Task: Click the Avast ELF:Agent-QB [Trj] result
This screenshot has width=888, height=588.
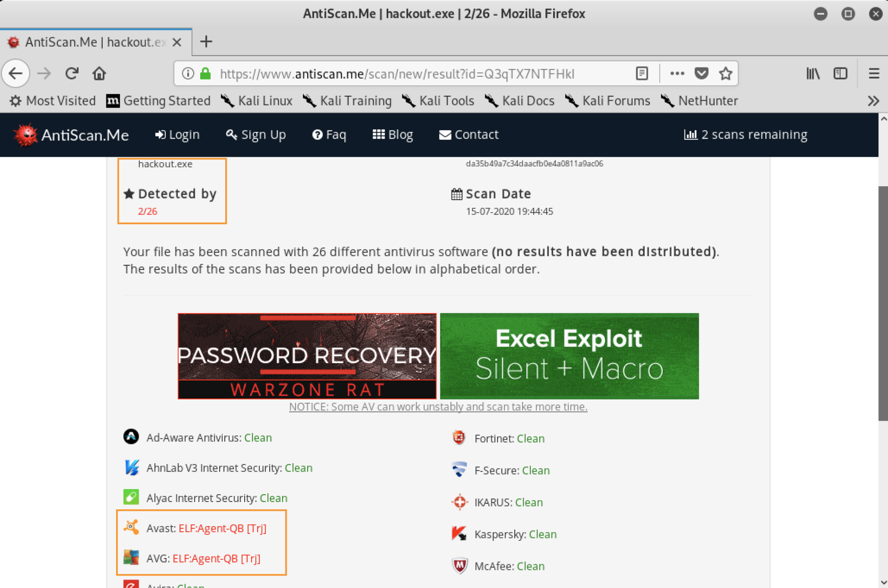Action: point(222,528)
